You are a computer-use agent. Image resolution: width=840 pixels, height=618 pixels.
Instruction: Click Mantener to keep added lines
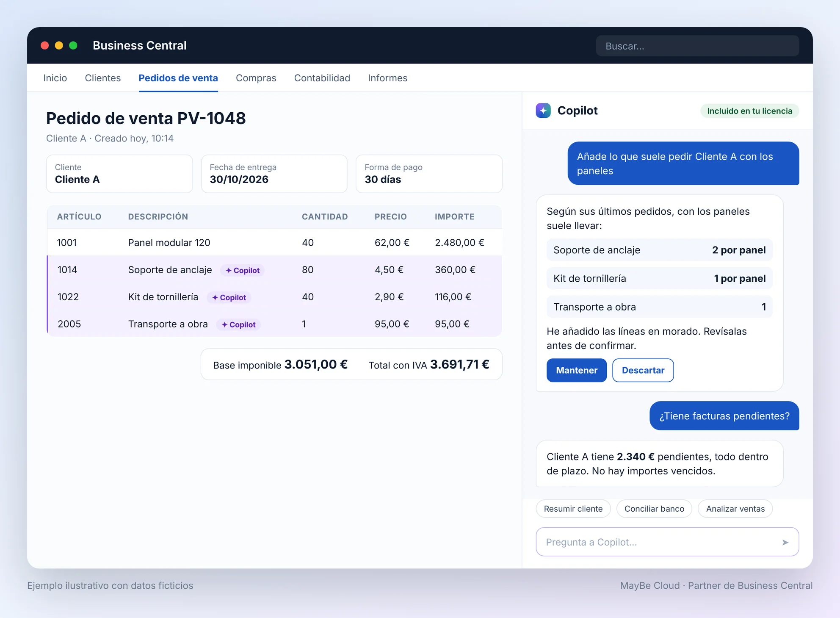point(577,370)
